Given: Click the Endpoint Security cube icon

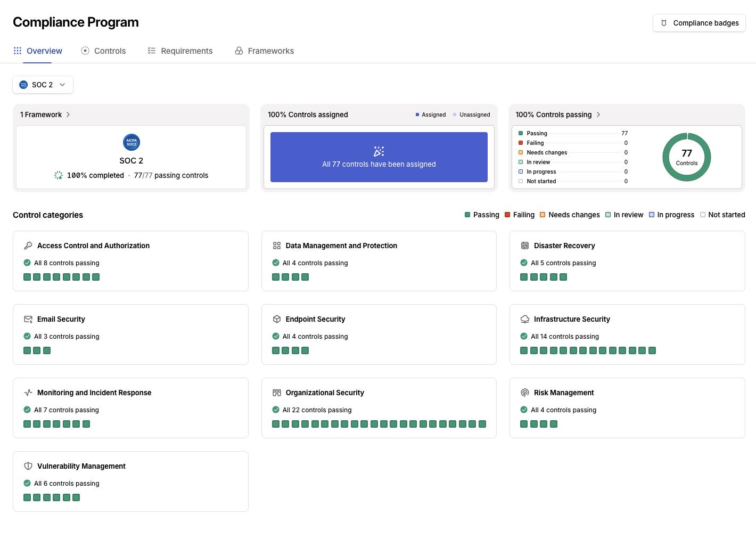Looking at the screenshot, I should pos(277,319).
